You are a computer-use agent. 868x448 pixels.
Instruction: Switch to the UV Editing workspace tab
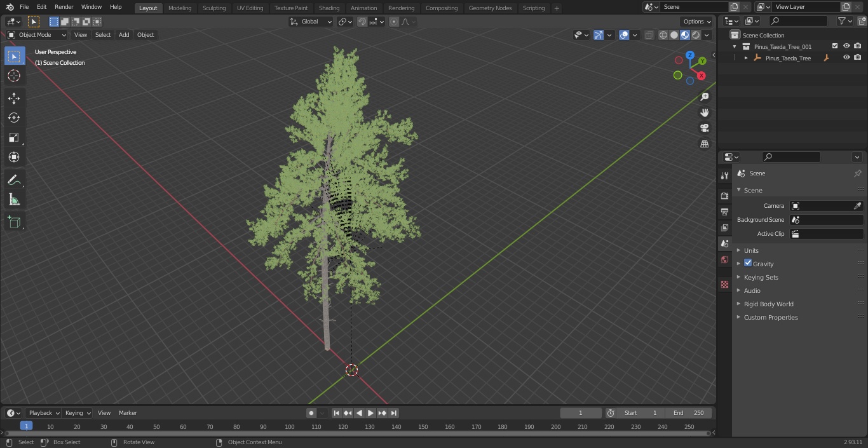pyautogui.click(x=250, y=8)
